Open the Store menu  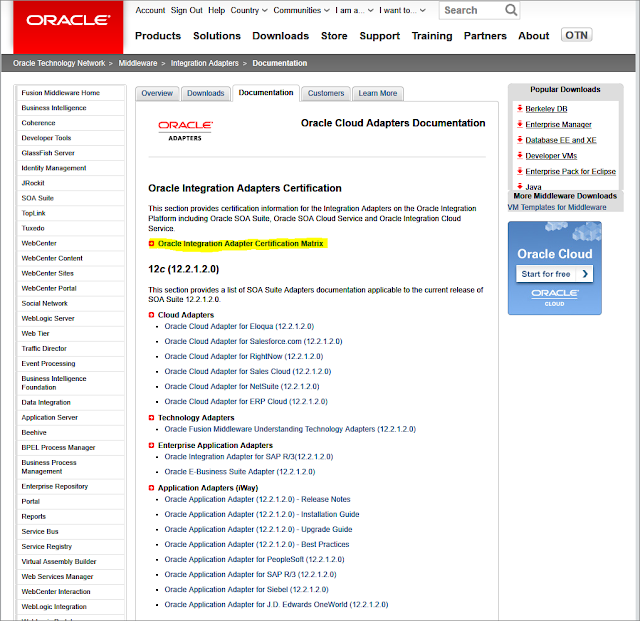[334, 36]
